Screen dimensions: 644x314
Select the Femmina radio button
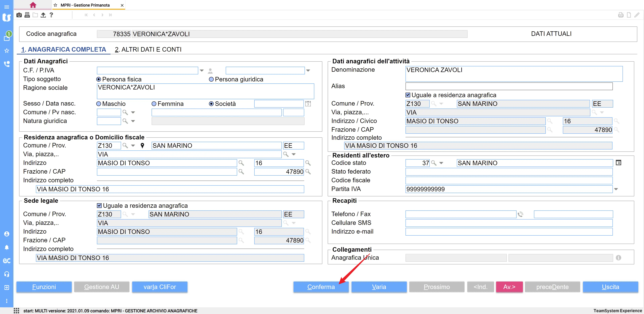pyautogui.click(x=154, y=104)
